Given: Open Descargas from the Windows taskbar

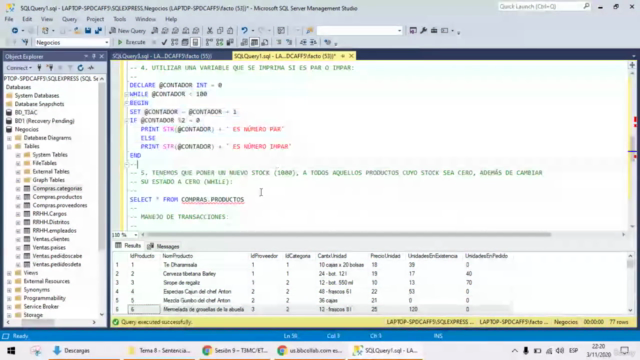Looking at the screenshot, I should 72,351.
